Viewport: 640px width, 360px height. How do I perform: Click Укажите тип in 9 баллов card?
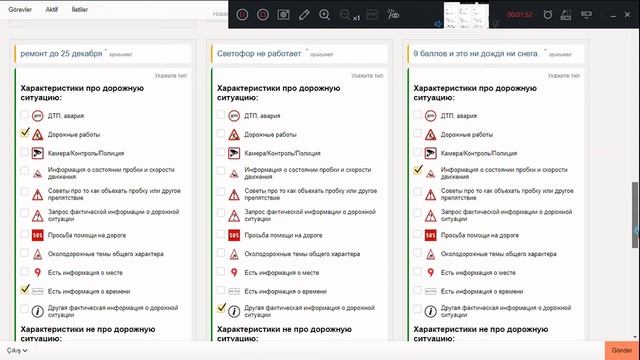[564, 76]
